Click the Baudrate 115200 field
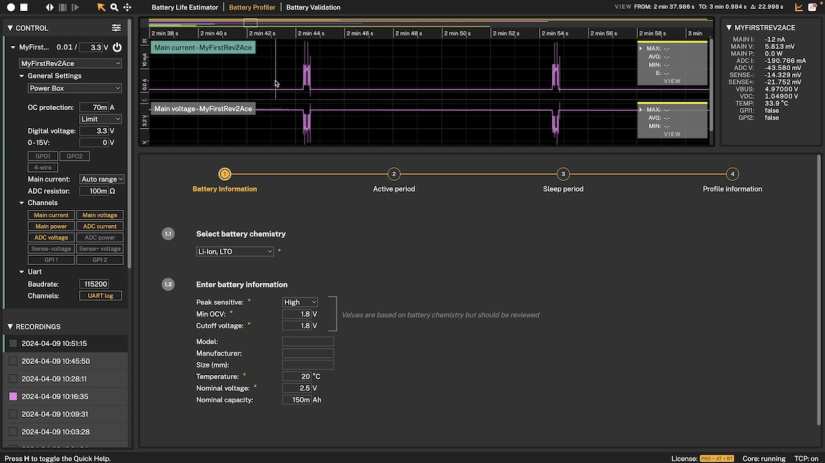 pyautogui.click(x=95, y=284)
